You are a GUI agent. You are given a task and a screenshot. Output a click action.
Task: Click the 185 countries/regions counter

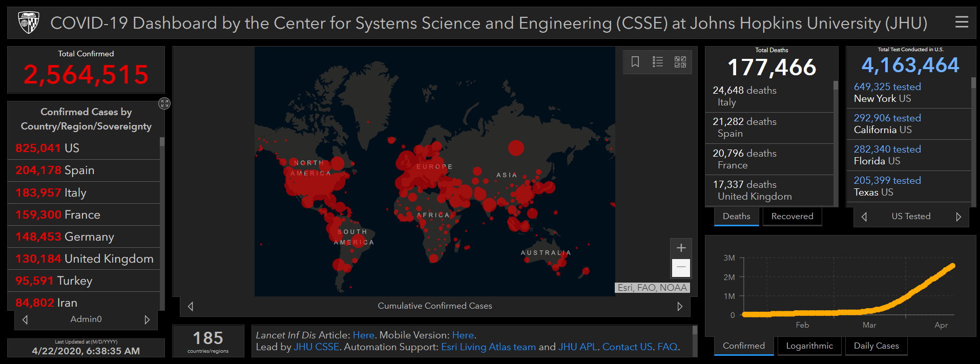click(208, 341)
